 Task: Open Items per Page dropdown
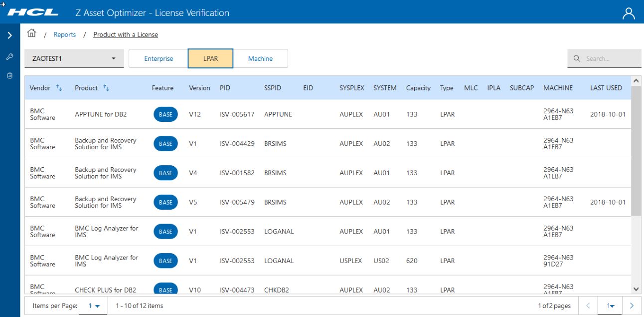point(94,306)
